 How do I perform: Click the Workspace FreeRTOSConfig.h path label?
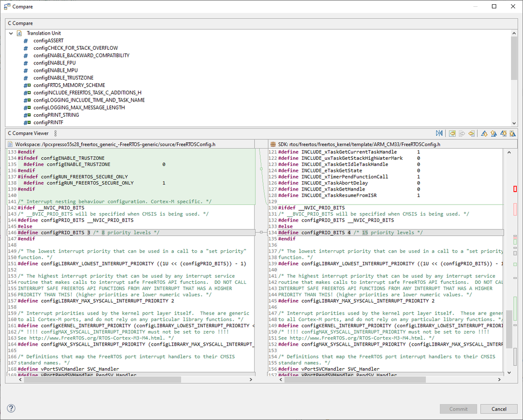[115, 145]
